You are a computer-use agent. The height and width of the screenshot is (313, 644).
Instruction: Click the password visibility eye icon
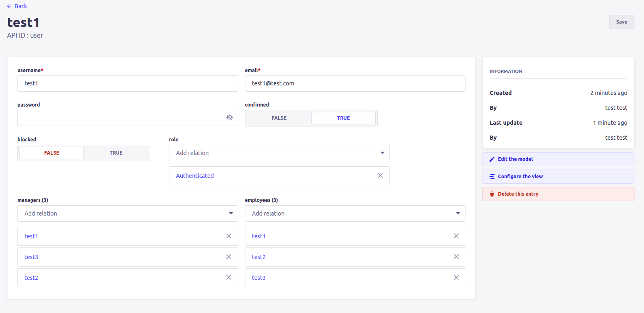coord(230,117)
